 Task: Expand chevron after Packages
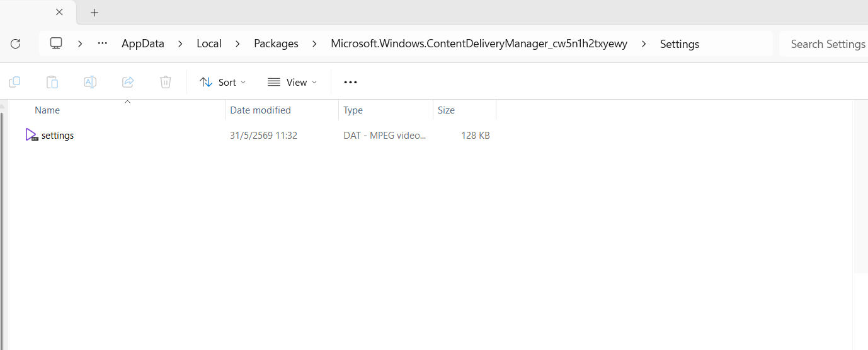(x=314, y=44)
